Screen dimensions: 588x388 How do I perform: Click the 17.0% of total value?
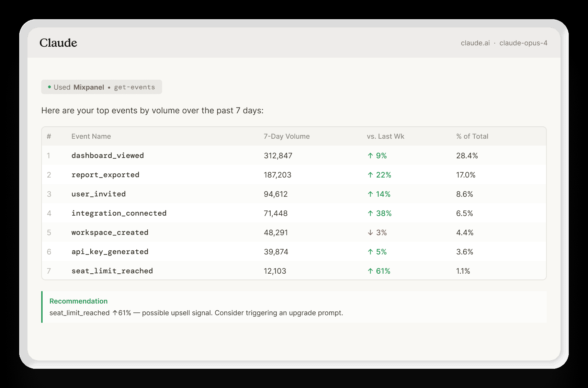[466, 175]
